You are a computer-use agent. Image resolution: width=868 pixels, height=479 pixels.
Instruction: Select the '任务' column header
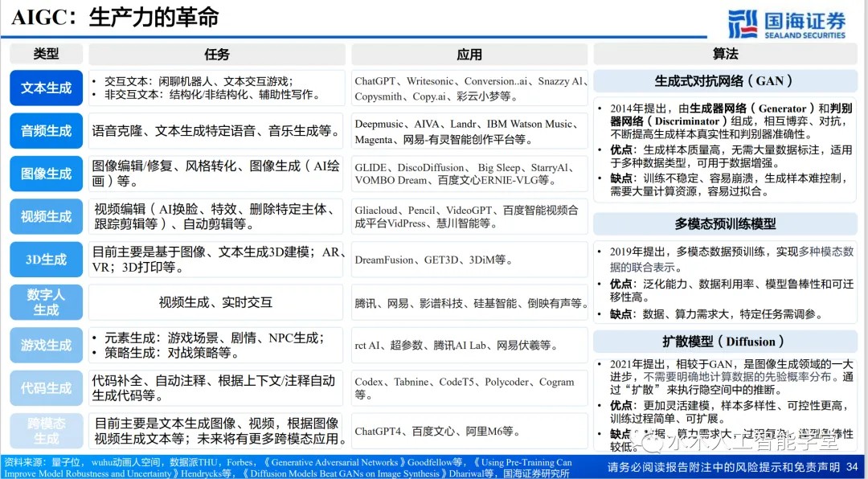click(216, 55)
